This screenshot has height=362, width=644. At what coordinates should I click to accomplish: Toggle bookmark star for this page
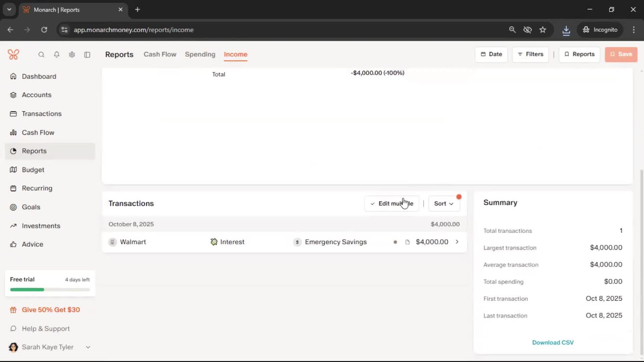click(543, 30)
